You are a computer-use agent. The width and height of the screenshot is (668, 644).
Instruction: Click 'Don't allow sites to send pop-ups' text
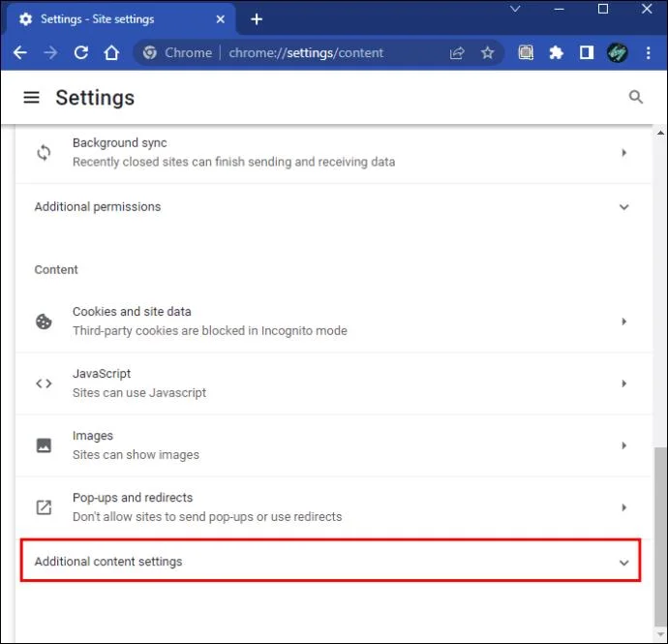(207, 516)
